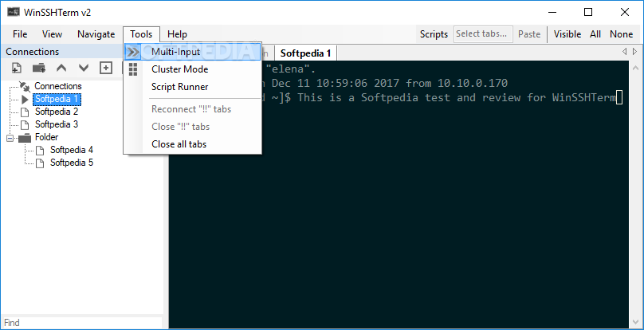The width and height of the screenshot is (644, 330).
Task: Open the File menu
Action: coord(20,34)
